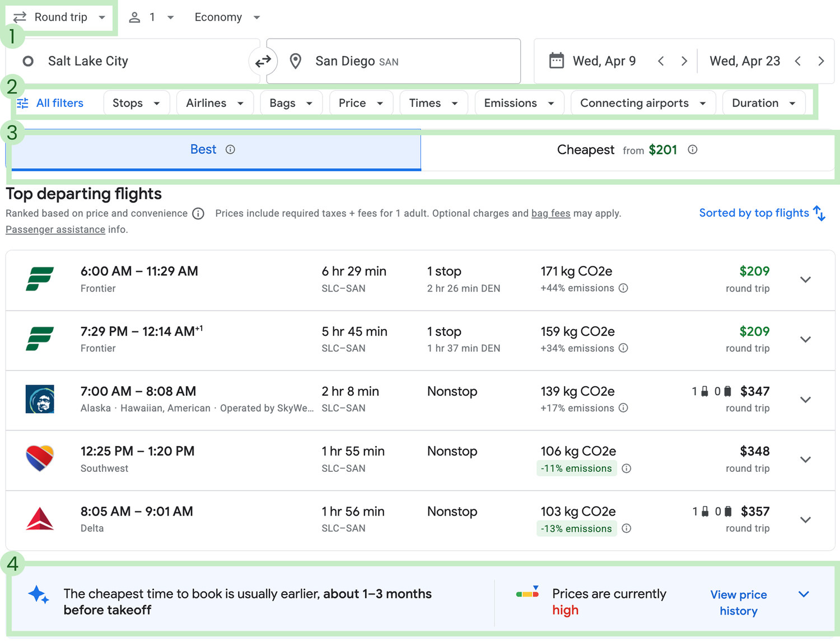Open the Bags filter

click(291, 103)
